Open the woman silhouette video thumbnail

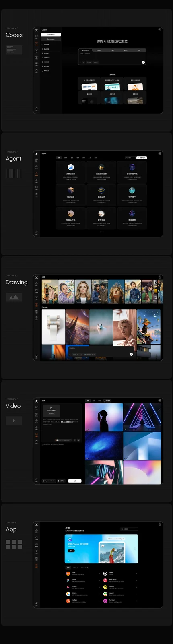104,417
